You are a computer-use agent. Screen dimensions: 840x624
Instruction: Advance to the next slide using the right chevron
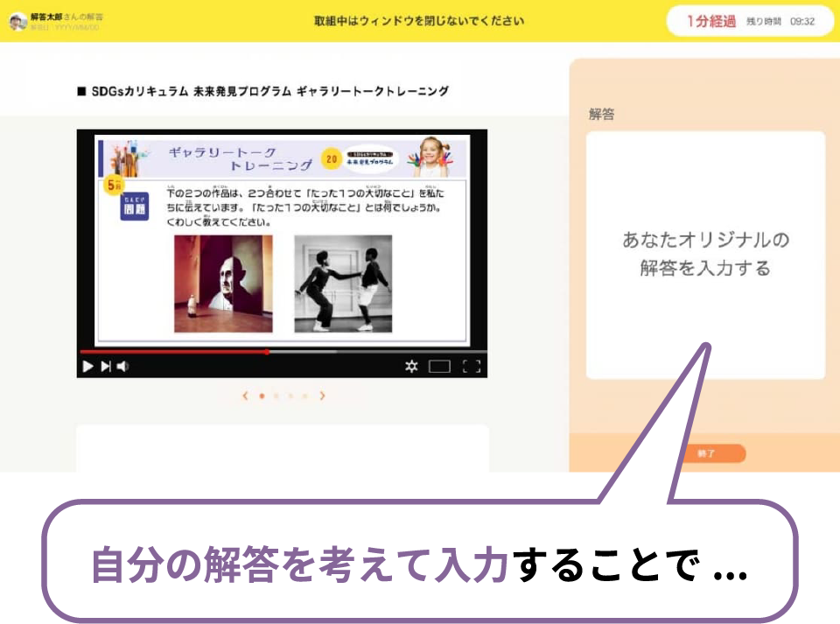[x=322, y=396]
